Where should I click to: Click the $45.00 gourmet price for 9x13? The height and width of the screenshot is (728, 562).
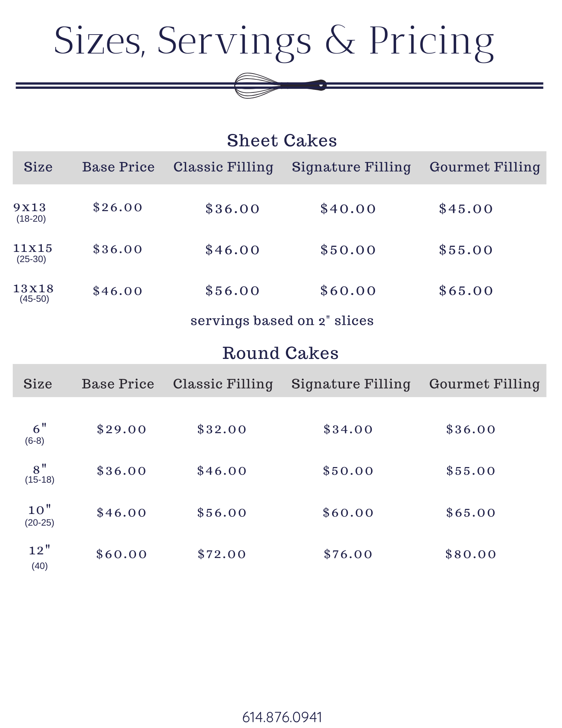pyautogui.click(x=466, y=209)
